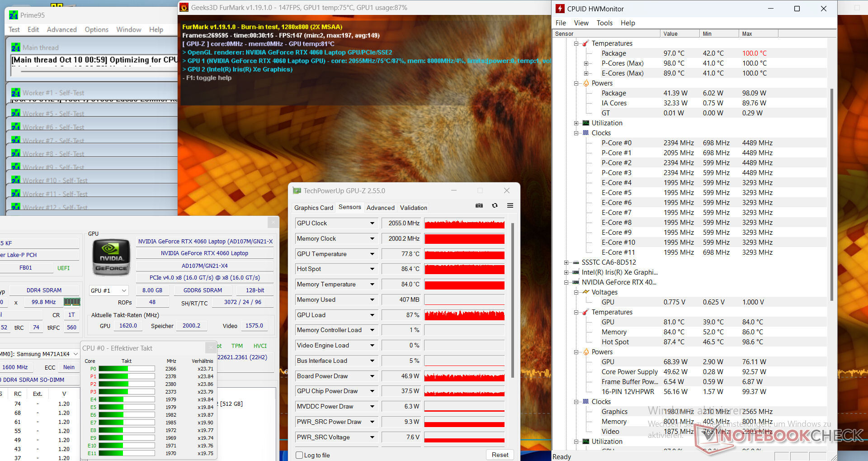Close CPU #0 Effektiver Takt panel
The height and width of the screenshot is (461, 868).
pyautogui.click(x=210, y=347)
